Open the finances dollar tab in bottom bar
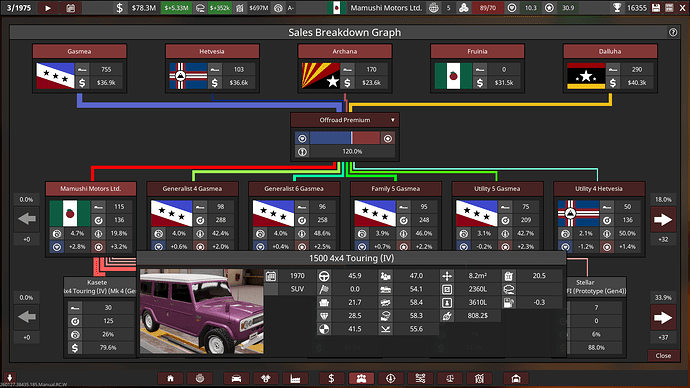Screen dimensions: 690x388 [331, 378]
